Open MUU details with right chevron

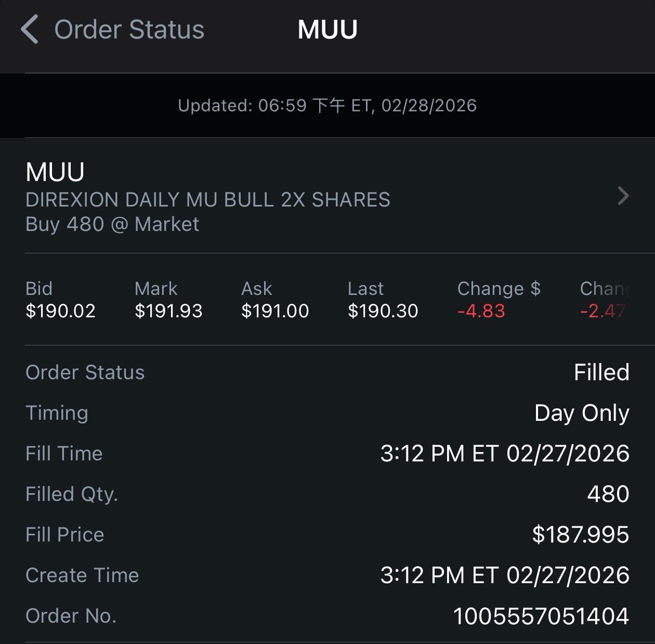tap(623, 196)
